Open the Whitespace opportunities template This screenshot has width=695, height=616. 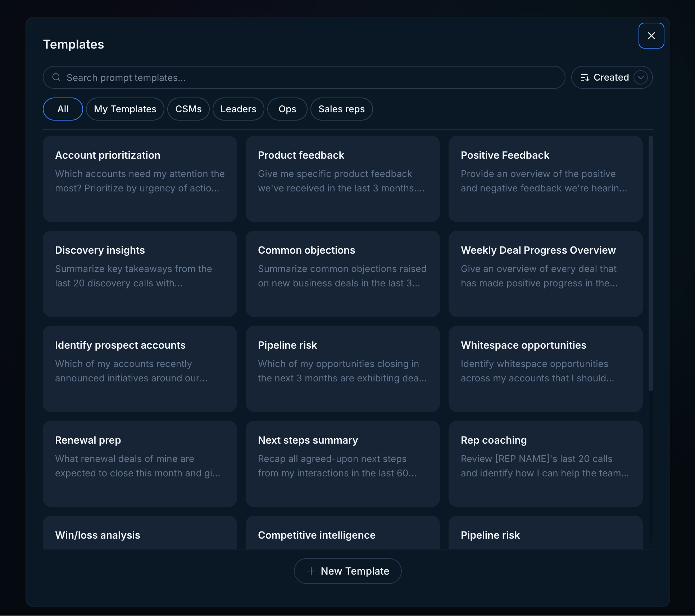click(545, 369)
